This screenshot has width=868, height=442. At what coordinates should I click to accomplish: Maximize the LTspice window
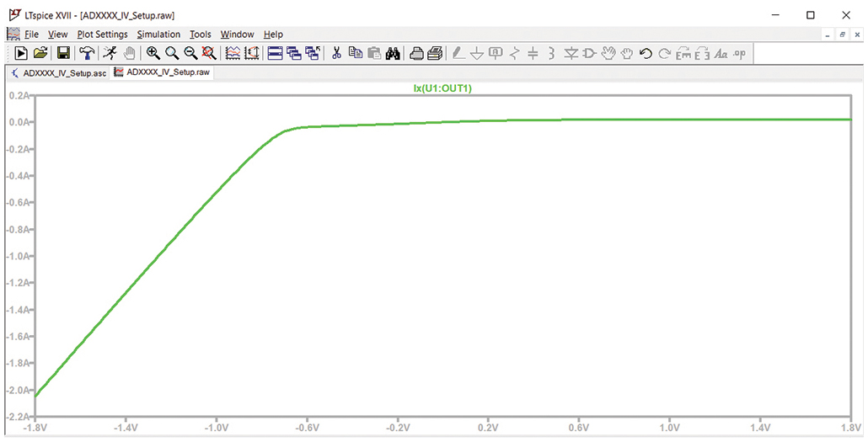811,15
